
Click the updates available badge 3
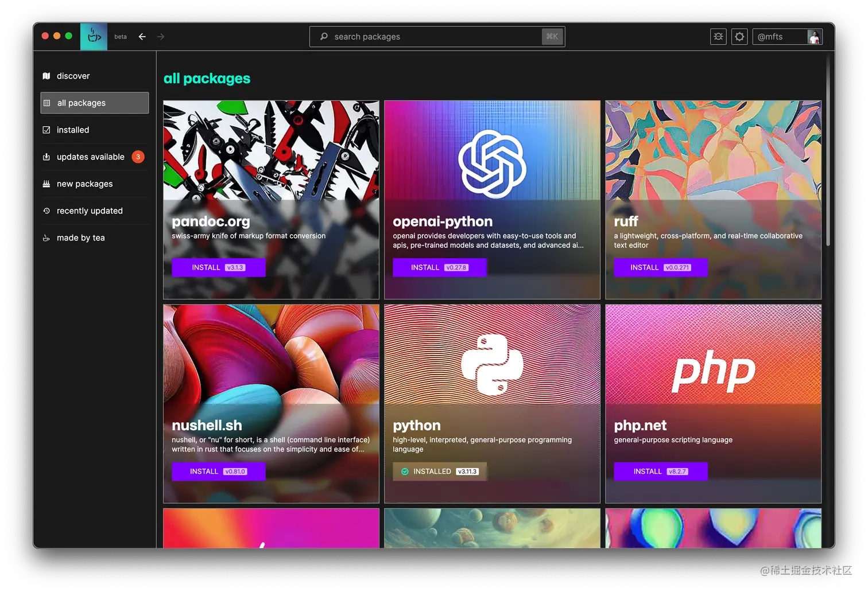pyautogui.click(x=138, y=157)
